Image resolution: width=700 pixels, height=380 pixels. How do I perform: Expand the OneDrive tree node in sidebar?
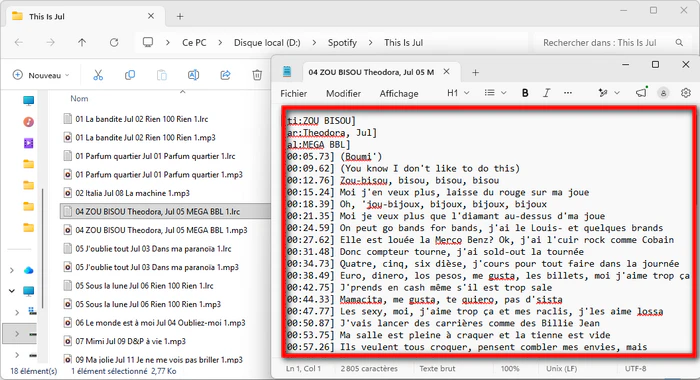coord(12,270)
